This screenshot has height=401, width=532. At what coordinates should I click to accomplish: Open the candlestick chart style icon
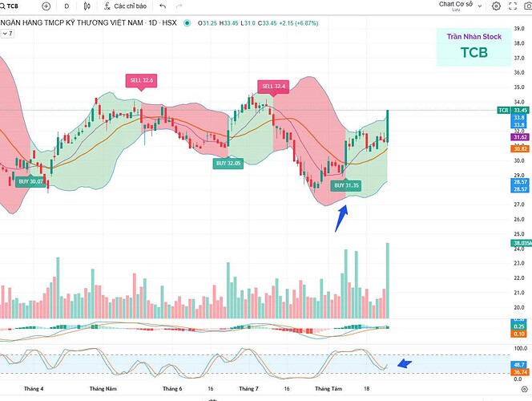87,6
